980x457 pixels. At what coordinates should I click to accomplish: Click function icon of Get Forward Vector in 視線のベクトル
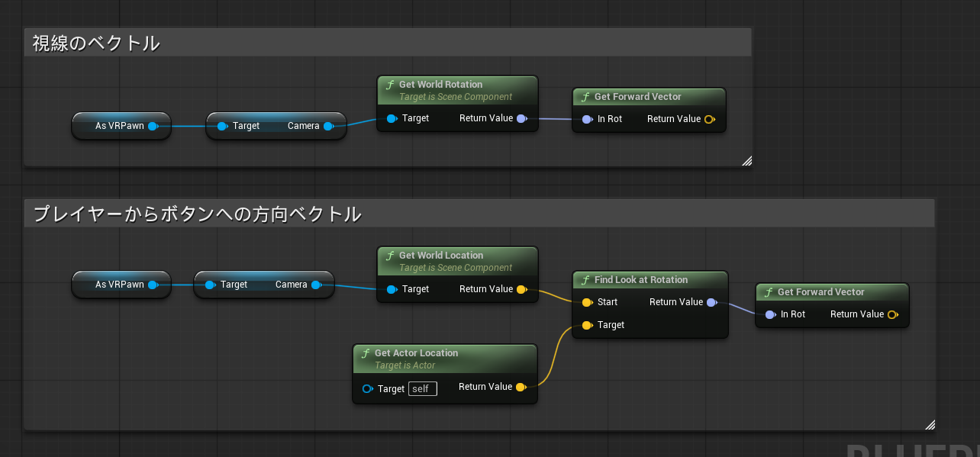click(585, 97)
